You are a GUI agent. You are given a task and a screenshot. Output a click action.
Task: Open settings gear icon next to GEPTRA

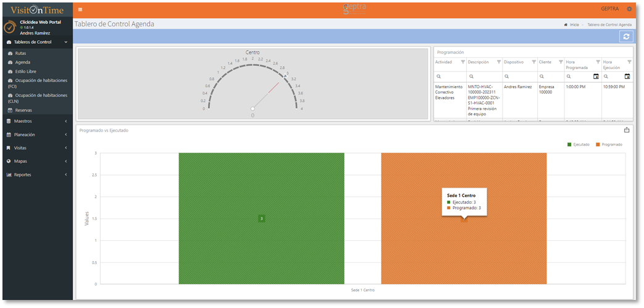click(629, 9)
